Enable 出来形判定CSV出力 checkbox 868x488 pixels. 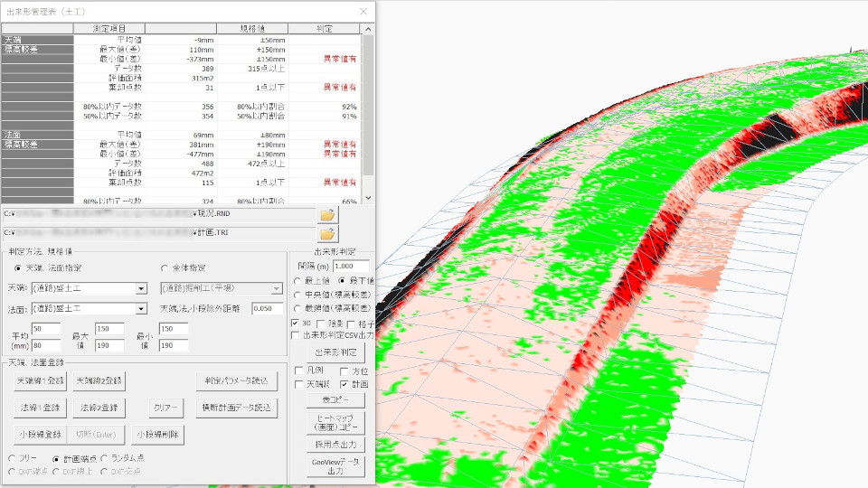296,335
